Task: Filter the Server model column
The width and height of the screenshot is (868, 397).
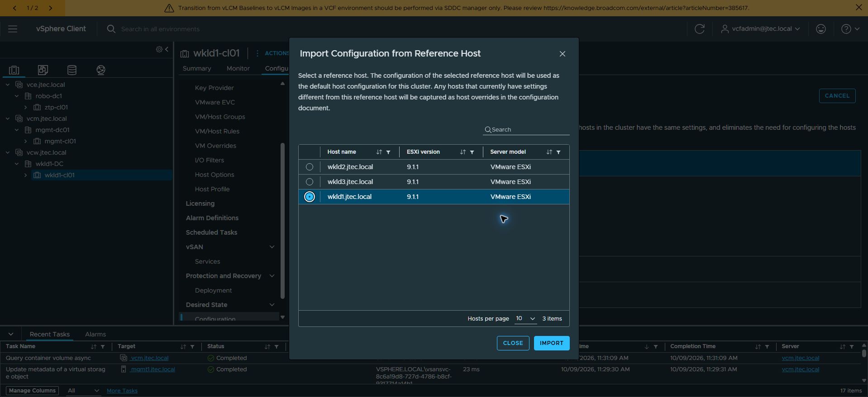Action: pos(558,152)
